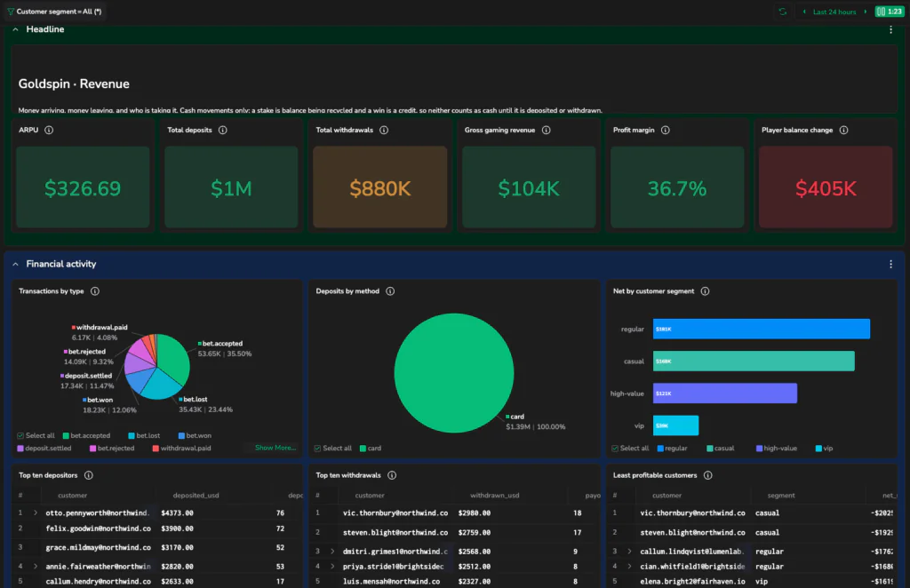Expand callum.lindqvist@lumenlab row
Screen dimensions: 910x588
pos(630,551)
